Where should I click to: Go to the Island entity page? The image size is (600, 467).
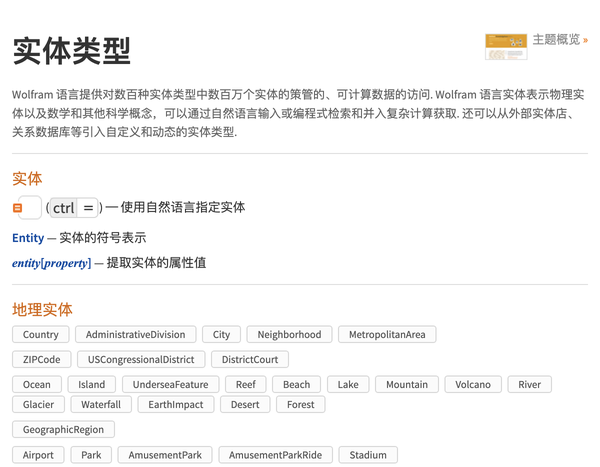pyautogui.click(x=91, y=384)
